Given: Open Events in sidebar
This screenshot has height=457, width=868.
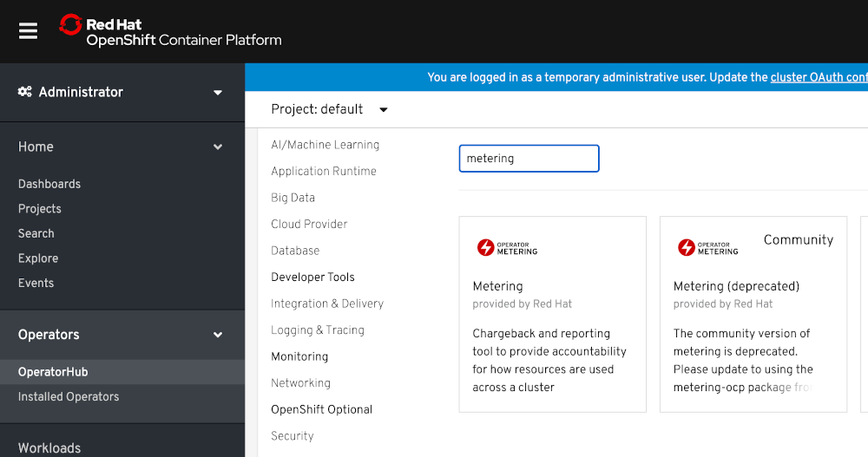Looking at the screenshot, I should (x=36, y=283).
